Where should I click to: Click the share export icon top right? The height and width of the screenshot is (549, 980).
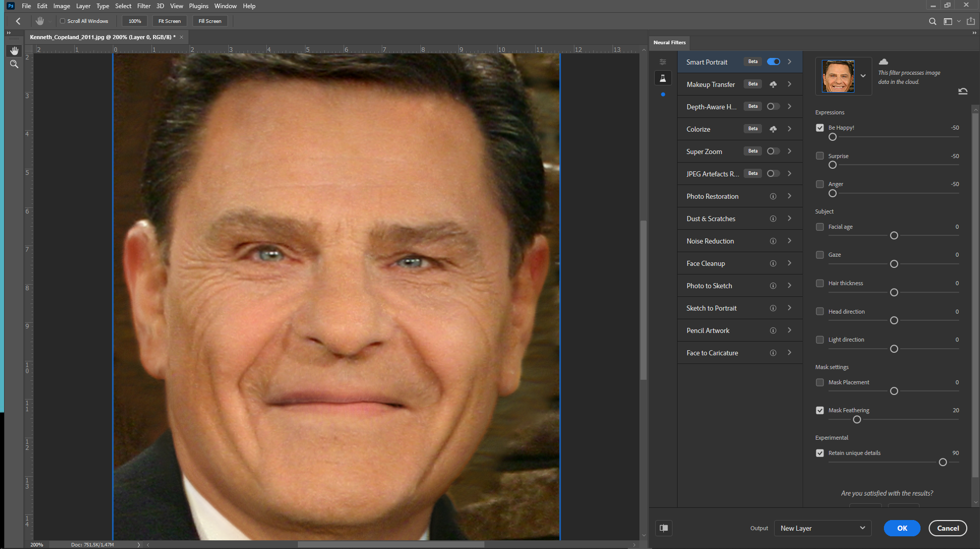[x=971, y=21]
